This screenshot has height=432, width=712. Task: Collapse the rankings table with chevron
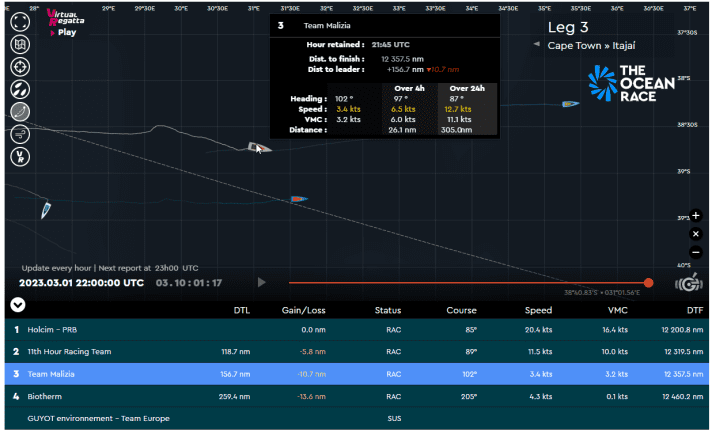17,305
